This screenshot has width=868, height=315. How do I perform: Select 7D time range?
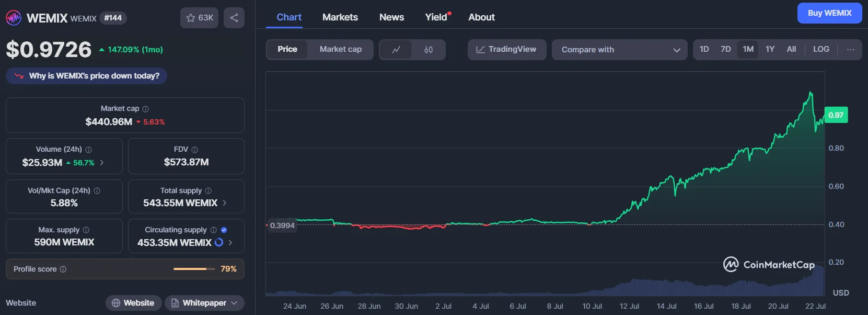pos(726,49)
